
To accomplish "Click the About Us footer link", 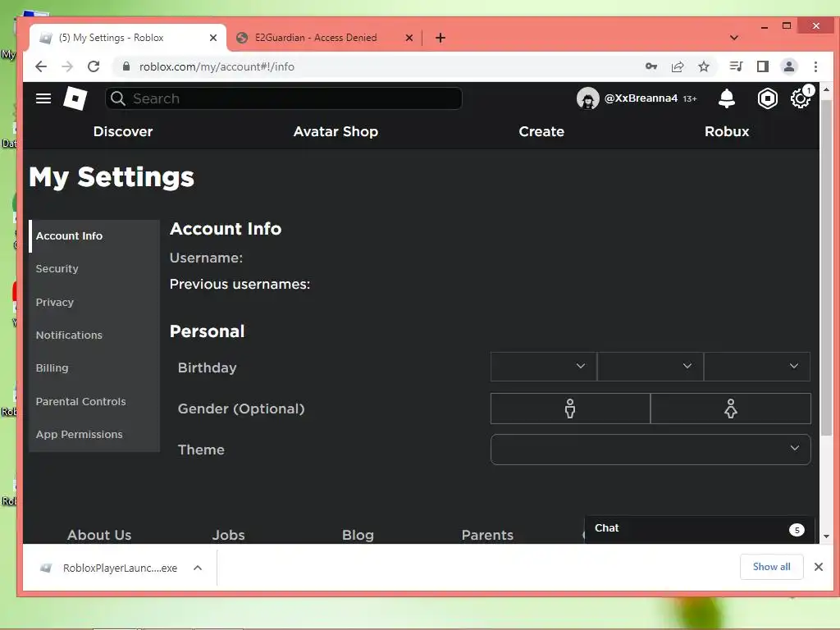I will (x=99, y=535).
